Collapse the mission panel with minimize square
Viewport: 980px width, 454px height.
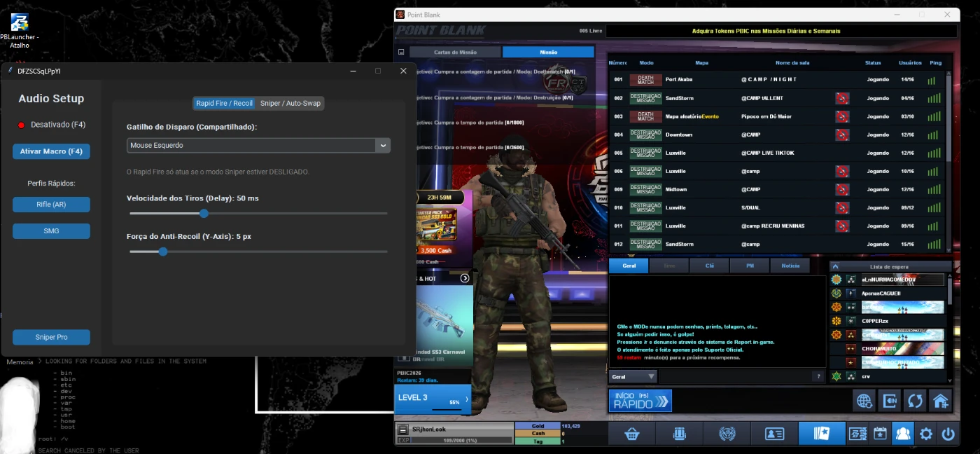(401, 52)
